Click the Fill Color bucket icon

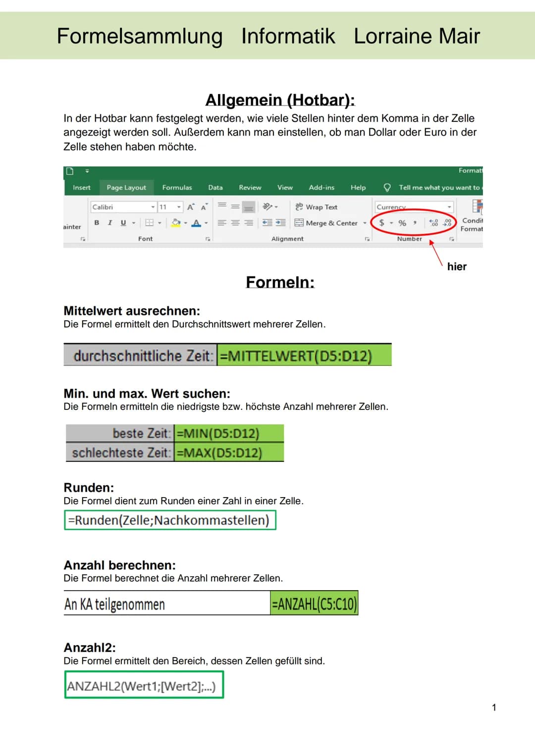(x=176, y=223)
